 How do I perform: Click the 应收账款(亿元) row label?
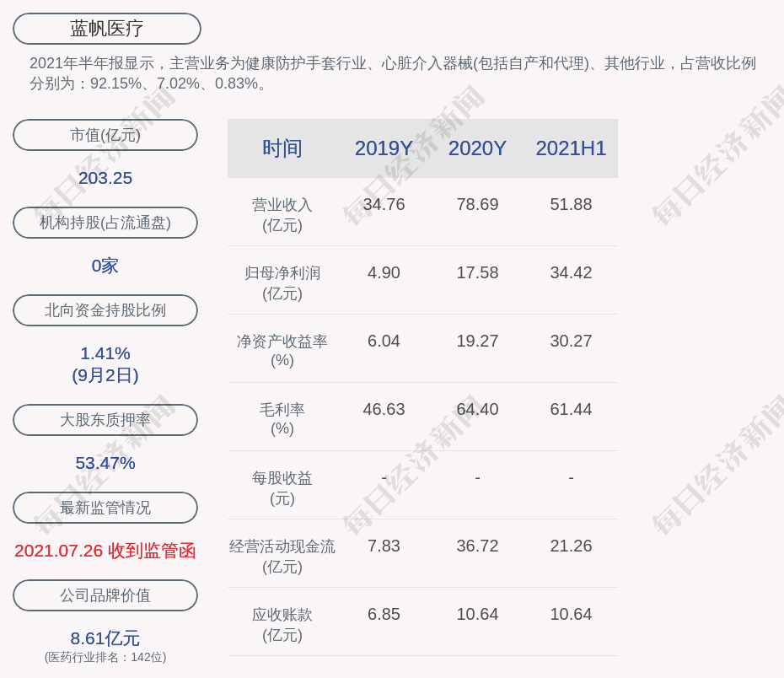(282, 625)
